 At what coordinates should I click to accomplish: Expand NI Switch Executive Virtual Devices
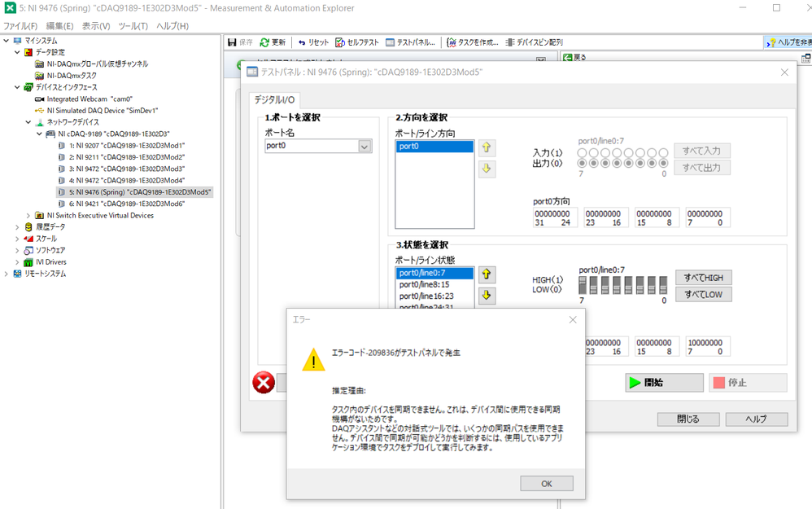[x=28, y=216]
